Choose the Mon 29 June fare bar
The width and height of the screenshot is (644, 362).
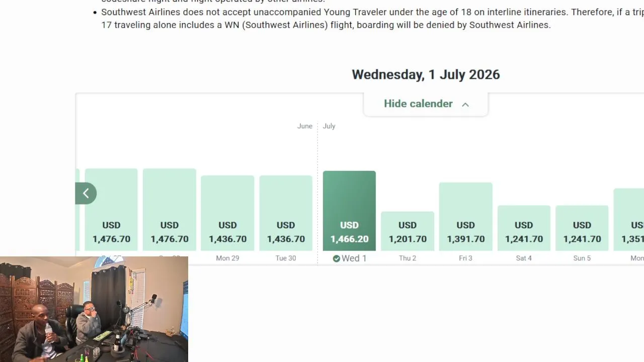coord(227,213)
